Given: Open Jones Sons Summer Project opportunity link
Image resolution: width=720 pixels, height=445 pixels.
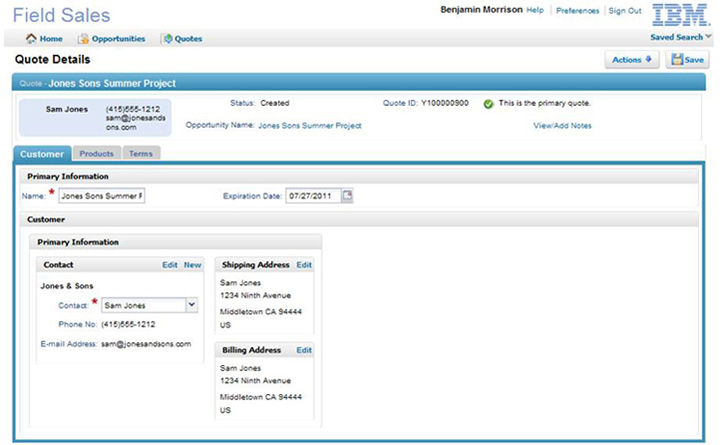Looking at the screenshot, I should click(x=309, y=126).
